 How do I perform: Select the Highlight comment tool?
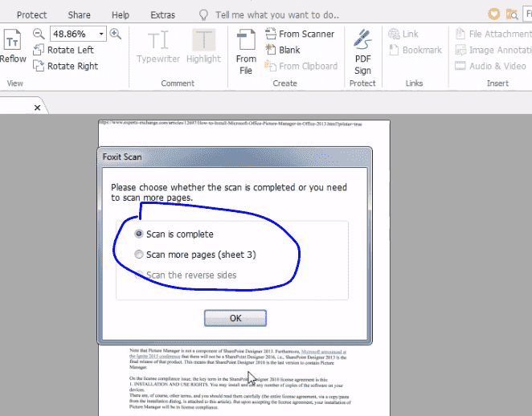coord(203,47)
